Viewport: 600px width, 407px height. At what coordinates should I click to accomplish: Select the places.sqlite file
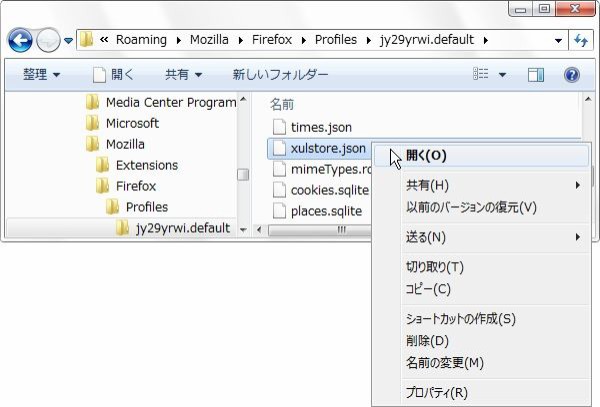(317, 211)
